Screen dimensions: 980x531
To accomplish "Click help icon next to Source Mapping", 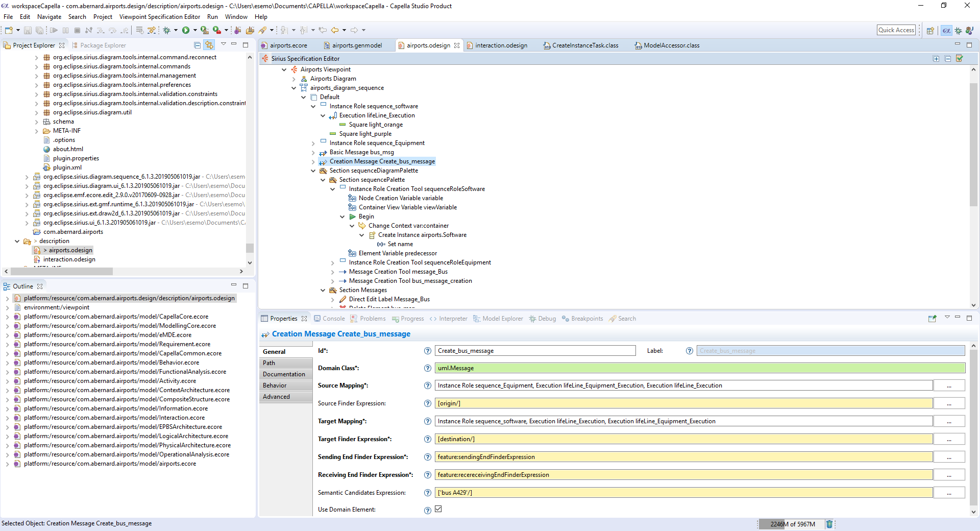I will pyautogui.click(x=428, y=385).
